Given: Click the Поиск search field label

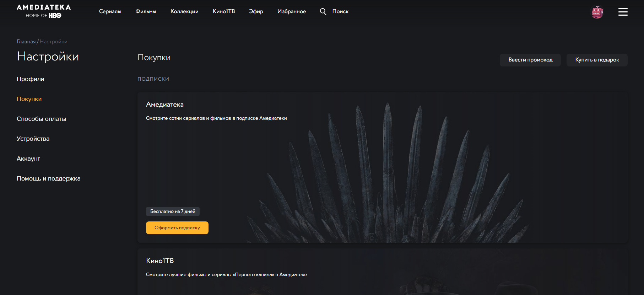Looking at the screenshot, I should pyautogui.click(x=340, y=11).
